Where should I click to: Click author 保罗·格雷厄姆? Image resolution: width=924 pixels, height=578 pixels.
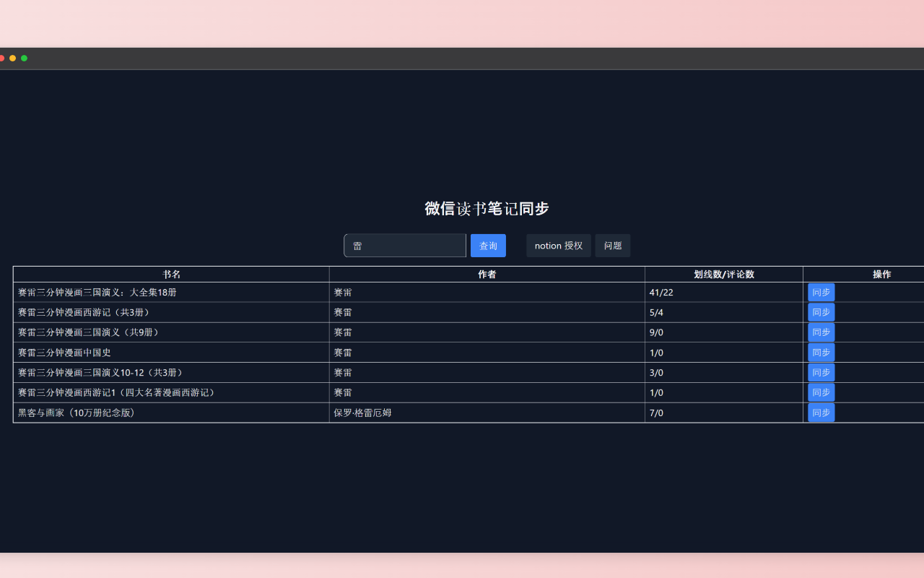[x=362, y=413]
